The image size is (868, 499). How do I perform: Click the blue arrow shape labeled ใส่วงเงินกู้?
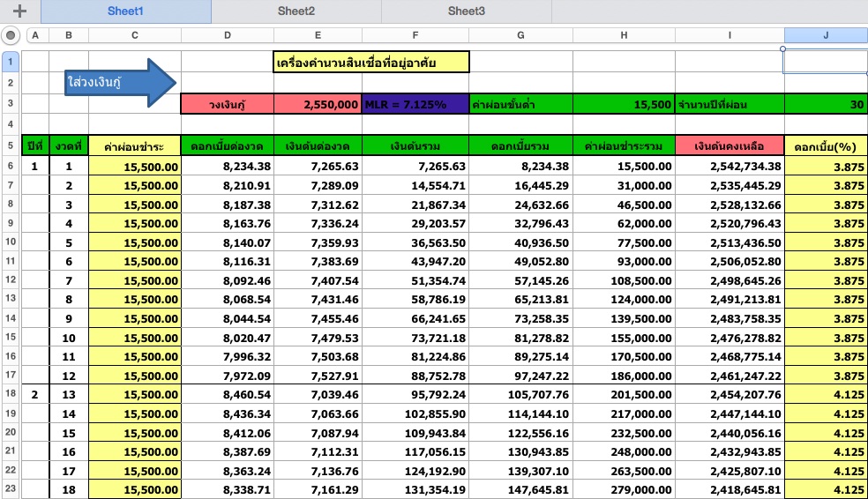pos(121,82)
